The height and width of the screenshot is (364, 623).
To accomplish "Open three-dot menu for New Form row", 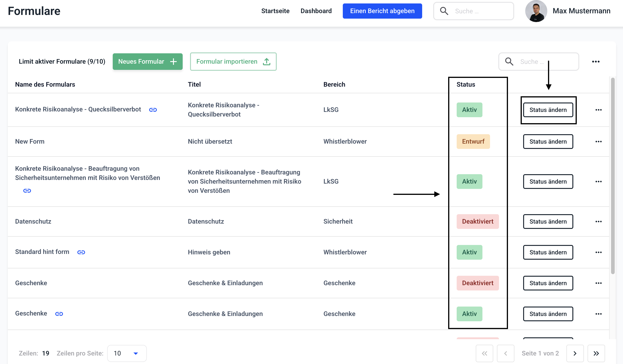I will [598, 142].
